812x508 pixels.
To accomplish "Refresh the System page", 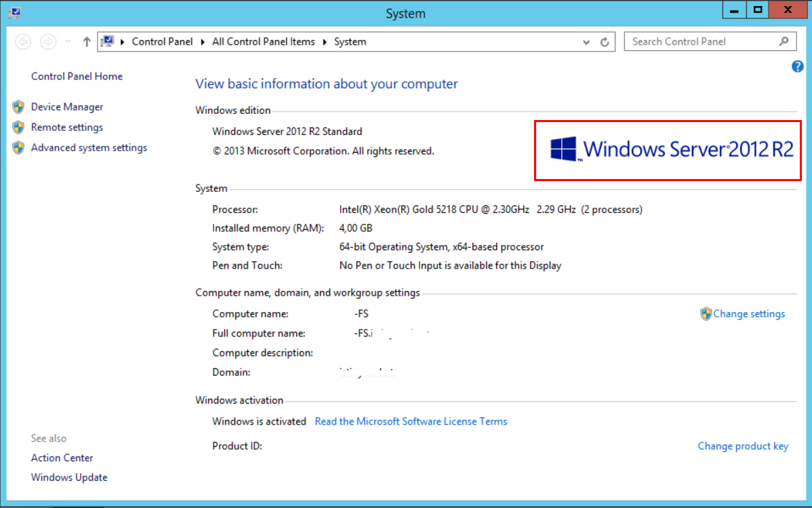I will coord(605,42).
